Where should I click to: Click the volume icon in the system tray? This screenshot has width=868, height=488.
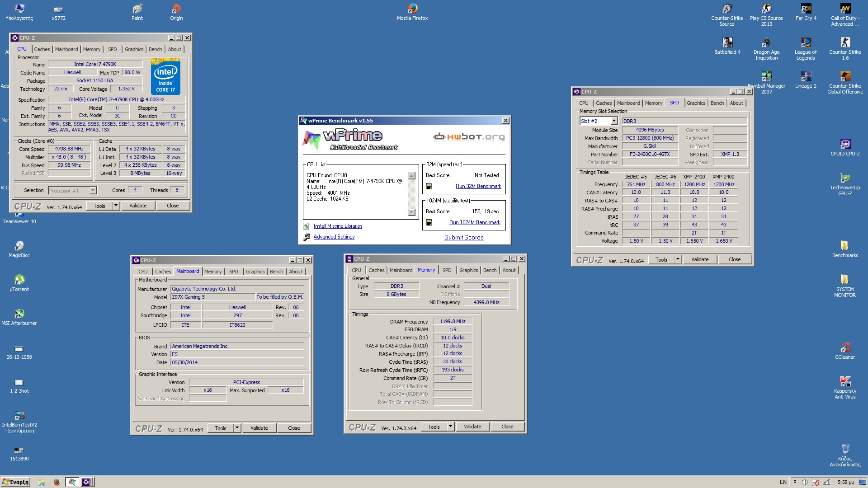805,482
